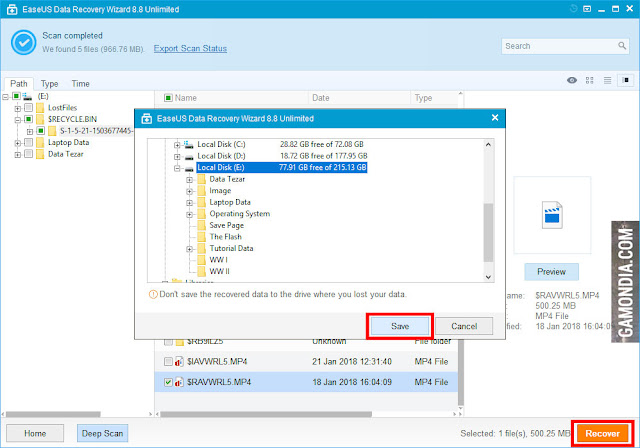Click the dialog folder tree scrollbar thumb
The height and width of the screenshot is (448, 640).
[488, 232]
